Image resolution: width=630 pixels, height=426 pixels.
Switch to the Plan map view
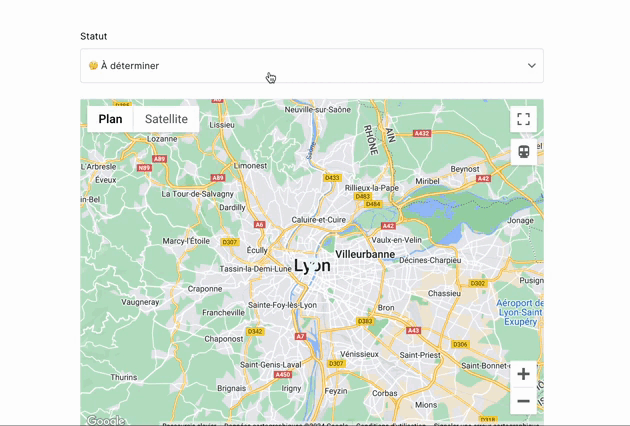click(110, 119)
